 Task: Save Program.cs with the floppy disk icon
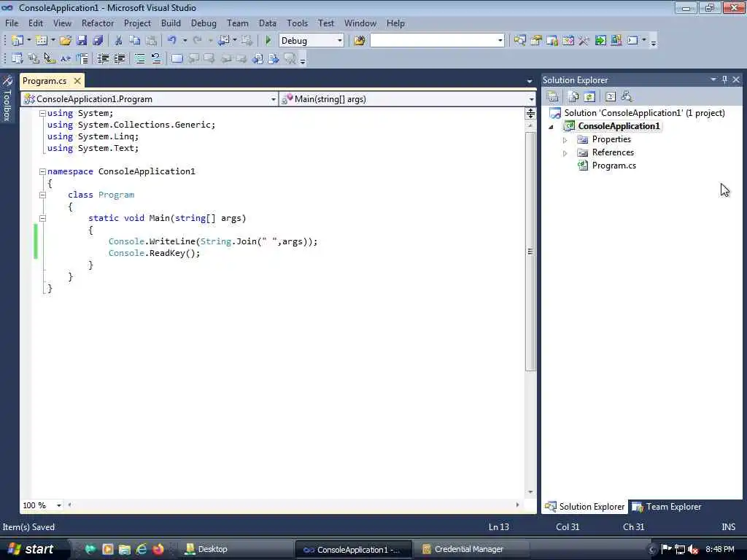pyautogui.click(x=82, y=41)
